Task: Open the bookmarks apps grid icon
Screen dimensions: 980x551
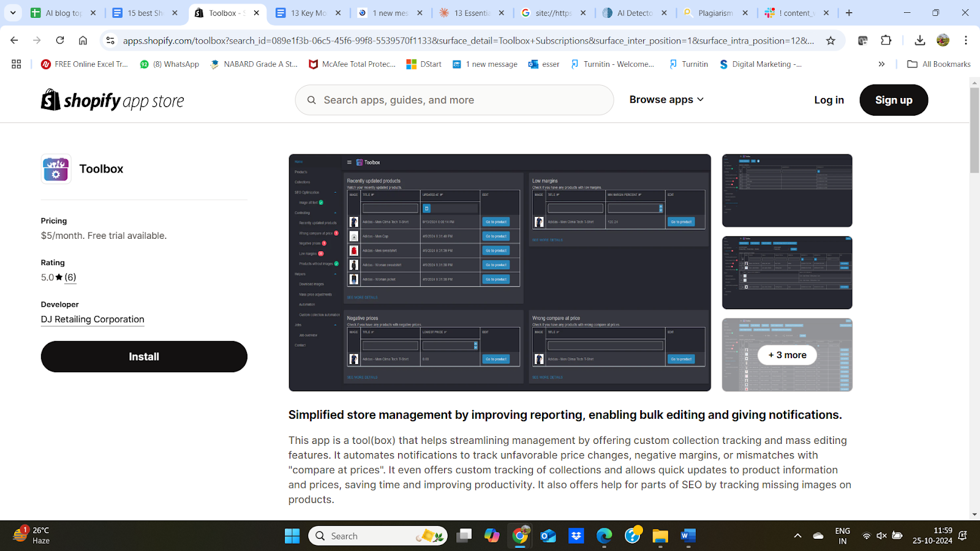Action: (17, 64)
